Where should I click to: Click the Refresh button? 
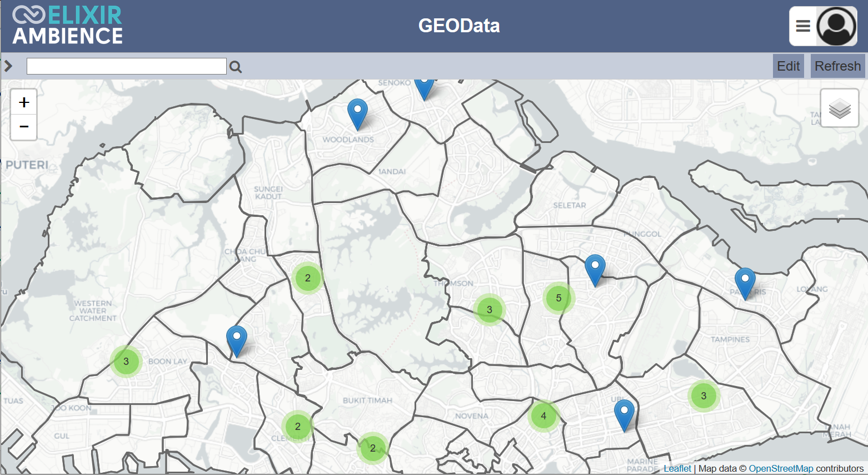(837, 66)
